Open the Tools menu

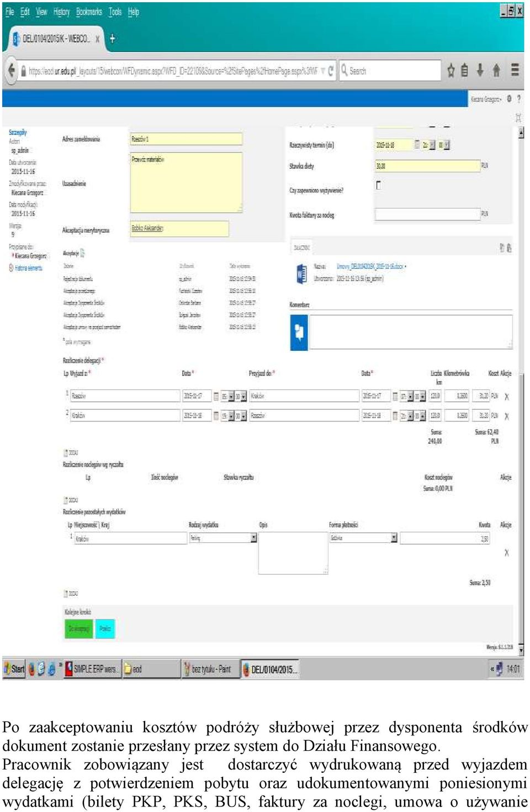pos(115,12)
